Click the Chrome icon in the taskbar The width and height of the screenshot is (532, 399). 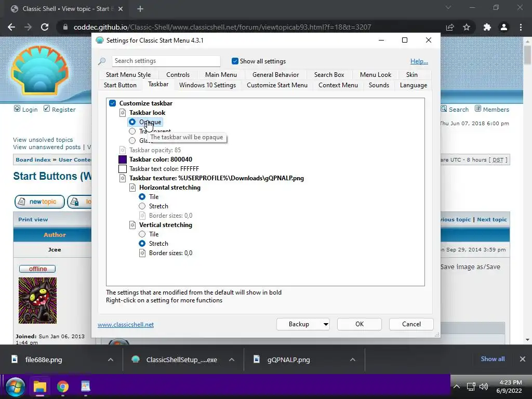coord(63,387)
